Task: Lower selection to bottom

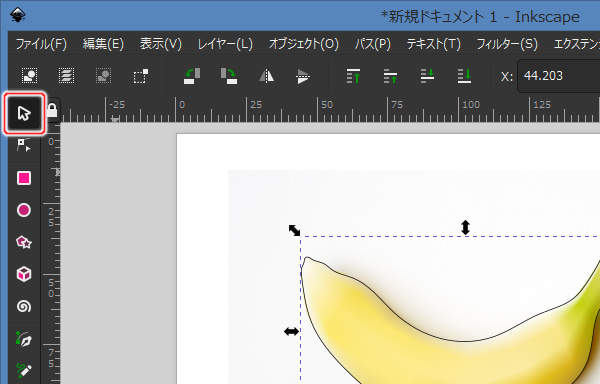Action: (x=464, y=76)
